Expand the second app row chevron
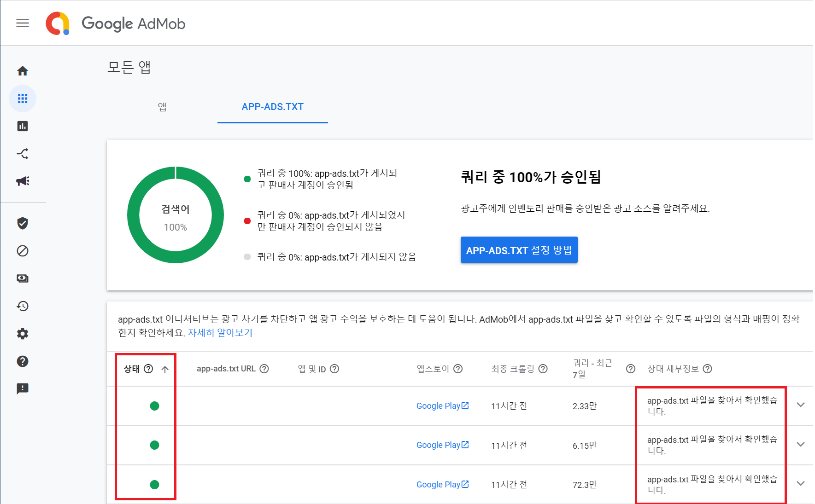 click(801, 445)
